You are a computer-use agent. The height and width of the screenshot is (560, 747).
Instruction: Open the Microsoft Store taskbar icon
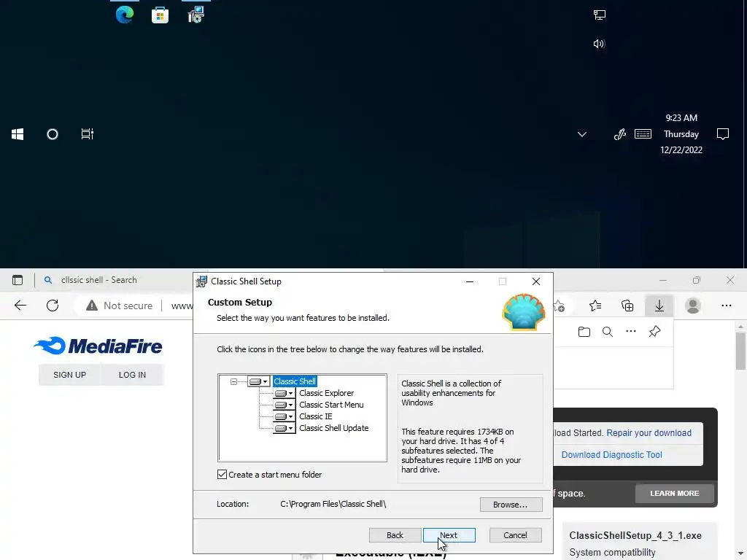click(x=160, y=15)
